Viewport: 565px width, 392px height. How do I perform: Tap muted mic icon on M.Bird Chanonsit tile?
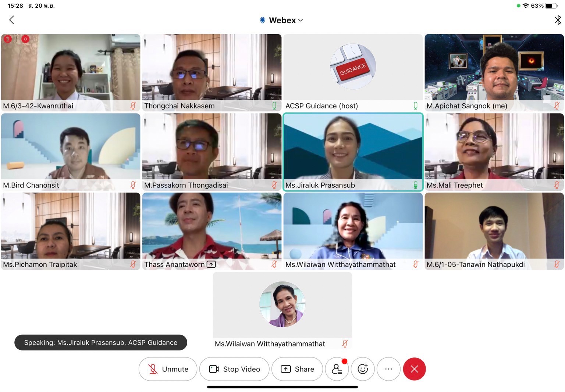click(133, 185)
